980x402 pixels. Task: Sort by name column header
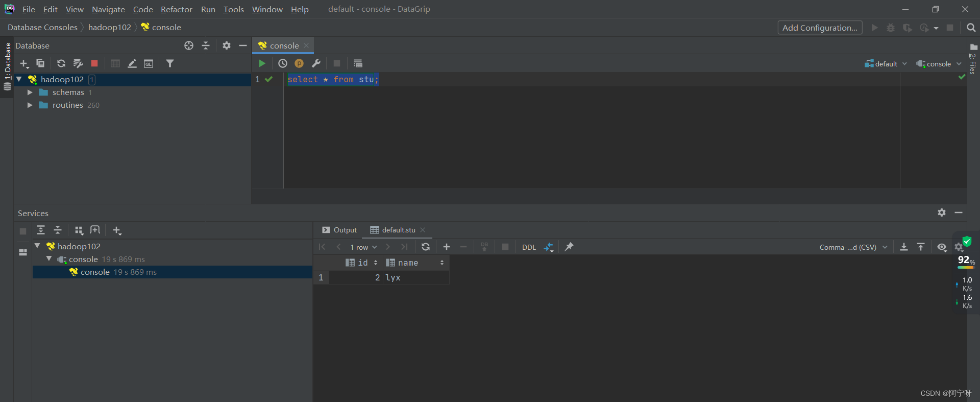pos(415,263)
